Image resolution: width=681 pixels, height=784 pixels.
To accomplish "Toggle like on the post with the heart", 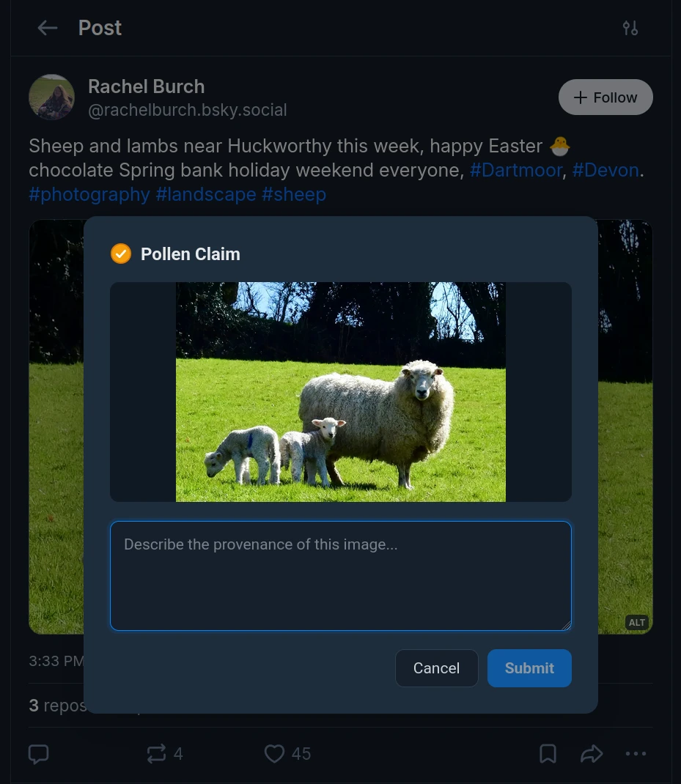I will pyautogui.click(x=274, y=753).
